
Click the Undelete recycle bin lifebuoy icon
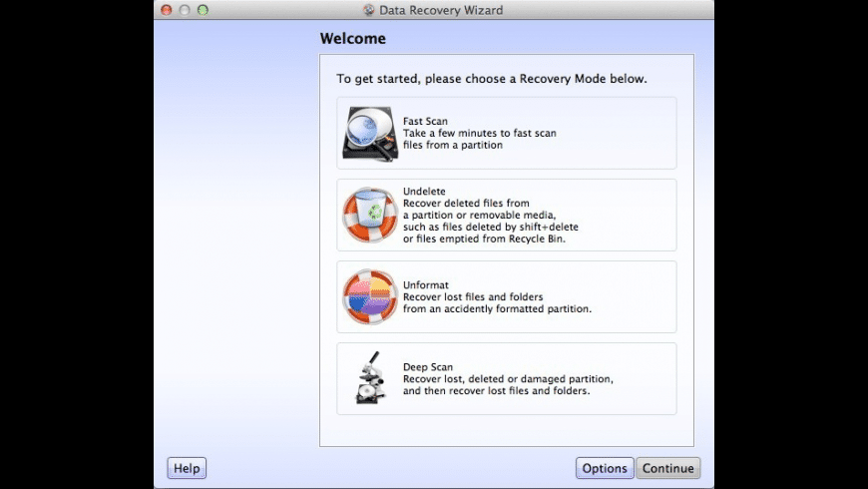coord(370,215)
